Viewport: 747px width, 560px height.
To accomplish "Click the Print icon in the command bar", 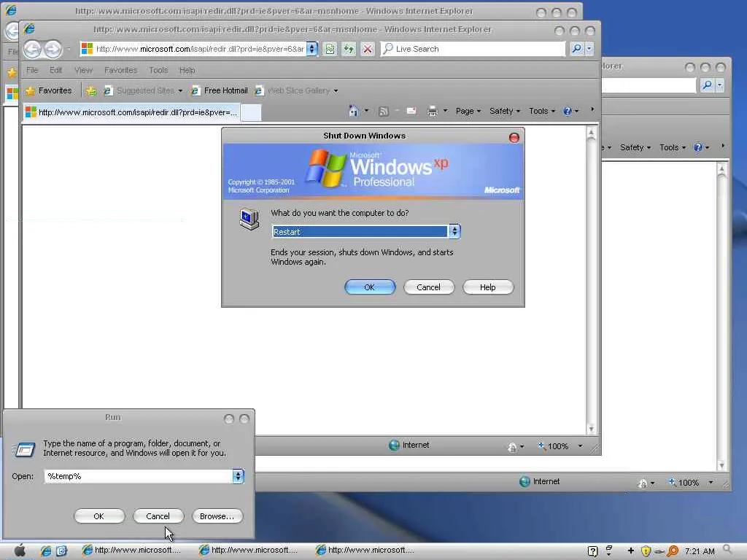I will pos(433,111).
